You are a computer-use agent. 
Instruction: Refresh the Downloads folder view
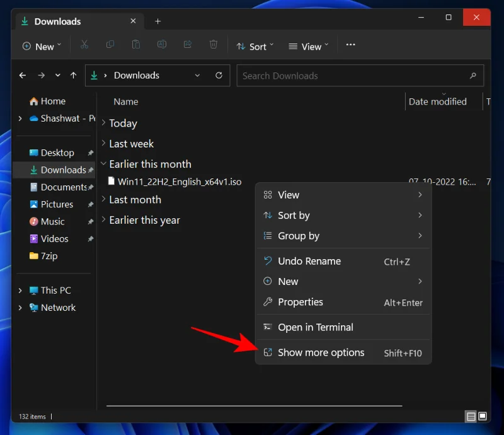[x=219, y=75]
